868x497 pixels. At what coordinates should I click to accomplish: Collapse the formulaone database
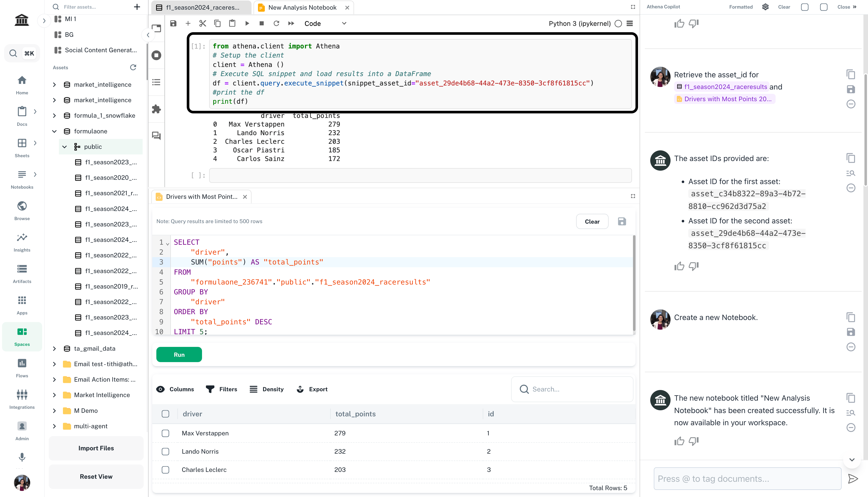click(x=55, y=131)
